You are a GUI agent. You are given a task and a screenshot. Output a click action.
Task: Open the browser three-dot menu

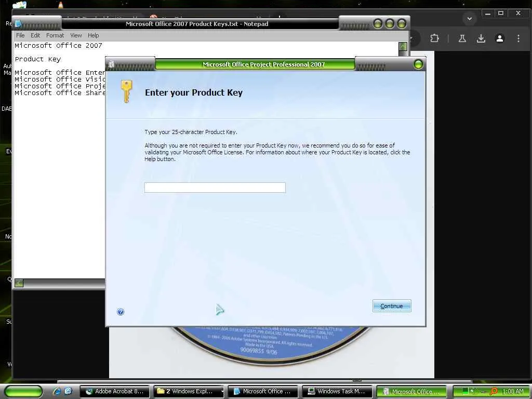coord(518,38)
